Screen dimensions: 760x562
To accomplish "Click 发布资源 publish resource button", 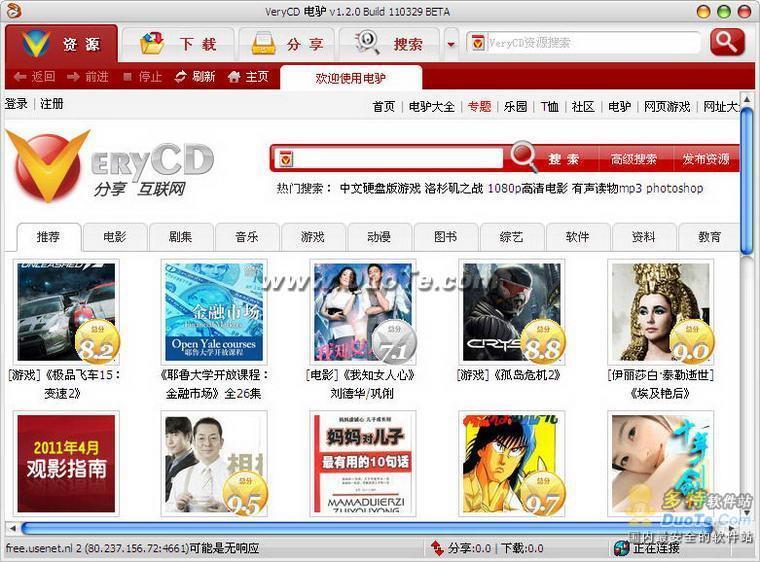I will (x=706, y=159).
